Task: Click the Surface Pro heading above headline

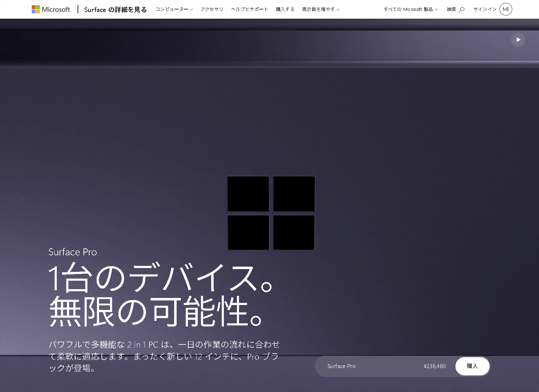Action: click(73, 252)
